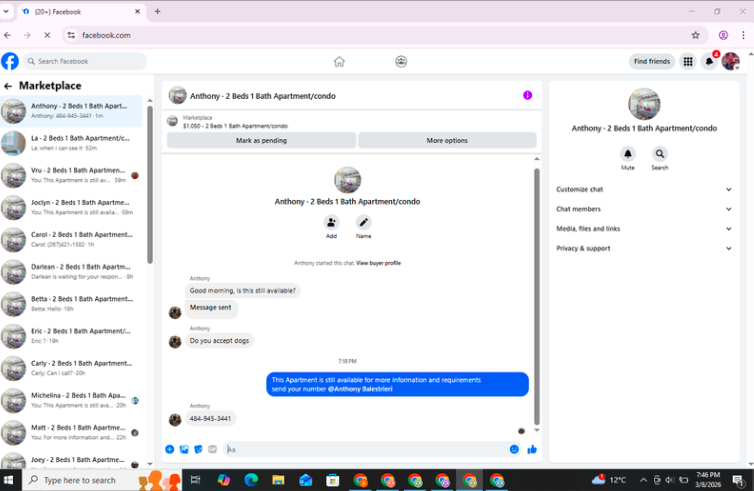Choose a GIF icon

(213, 449)
